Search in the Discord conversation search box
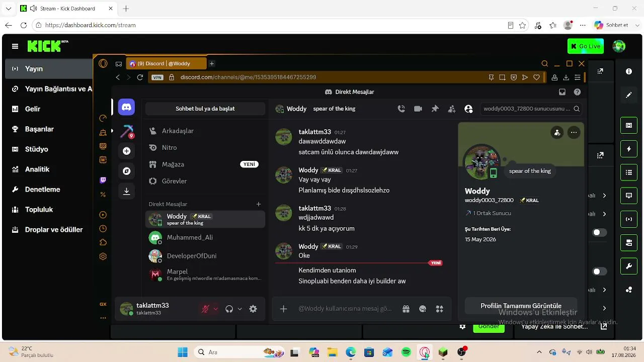This screenshot has width=644, height=362. point(531,109)
